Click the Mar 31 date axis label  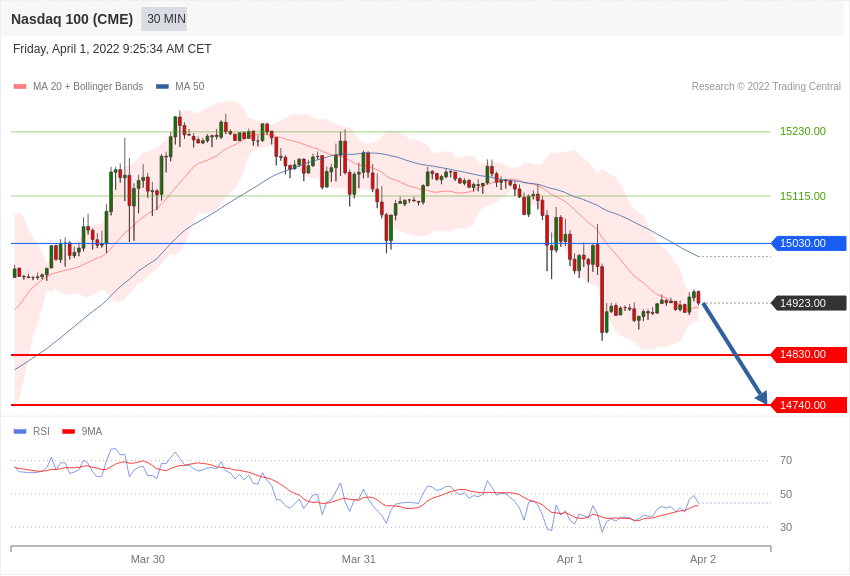(359, 559)
